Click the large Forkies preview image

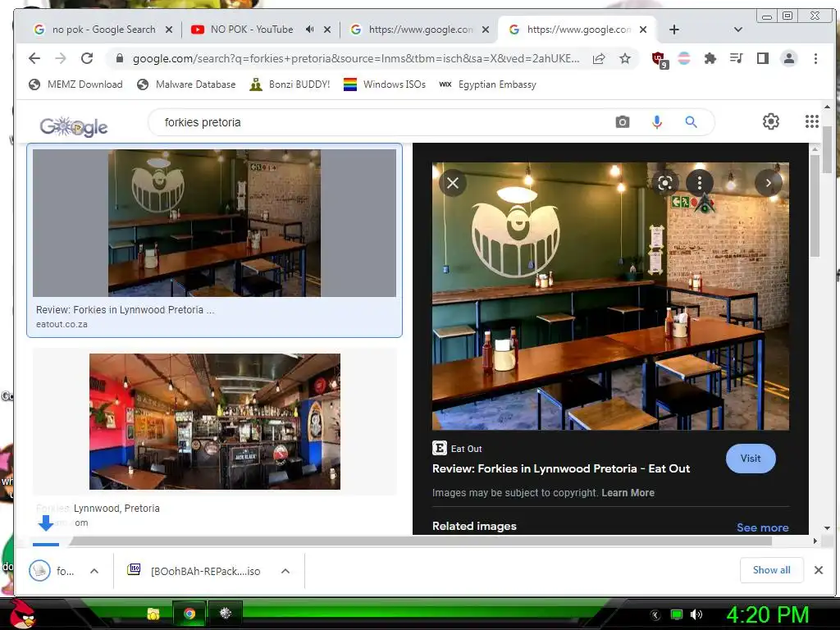610,295
